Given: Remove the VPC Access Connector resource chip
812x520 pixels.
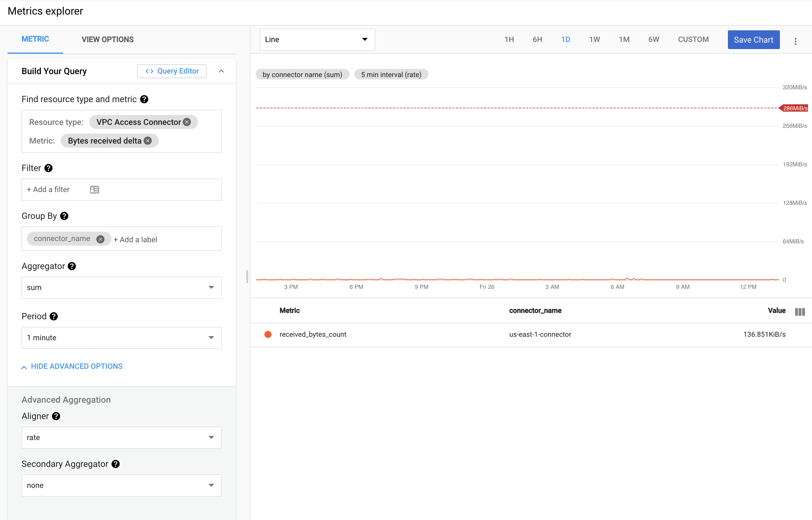Looking at the screenshot, I should (187, 122).
